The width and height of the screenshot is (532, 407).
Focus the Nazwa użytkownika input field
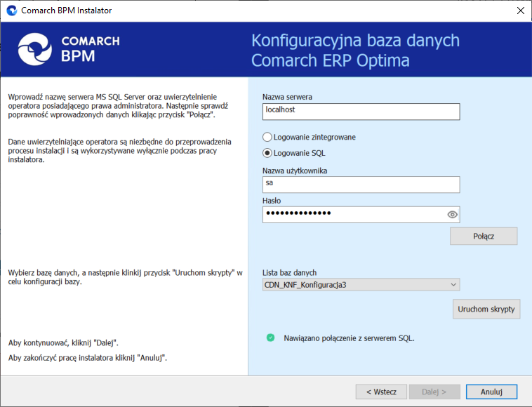(361, 185)
